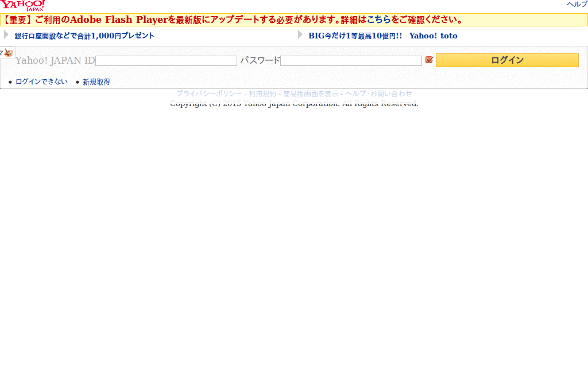Click the Adobe Flash Player update warning text
This screenshot has width=588, height=370.
[233, 20]
